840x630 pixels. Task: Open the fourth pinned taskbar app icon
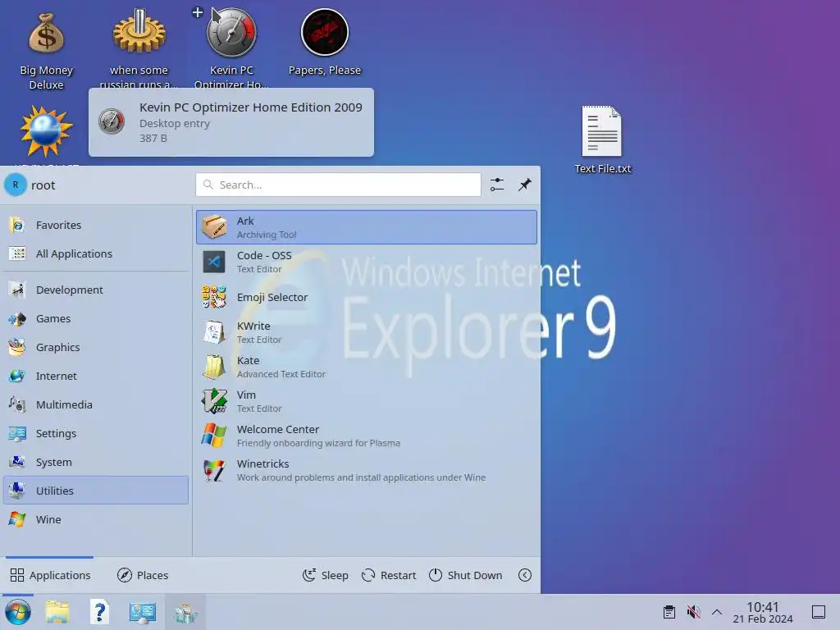click(x=185, y=612)
